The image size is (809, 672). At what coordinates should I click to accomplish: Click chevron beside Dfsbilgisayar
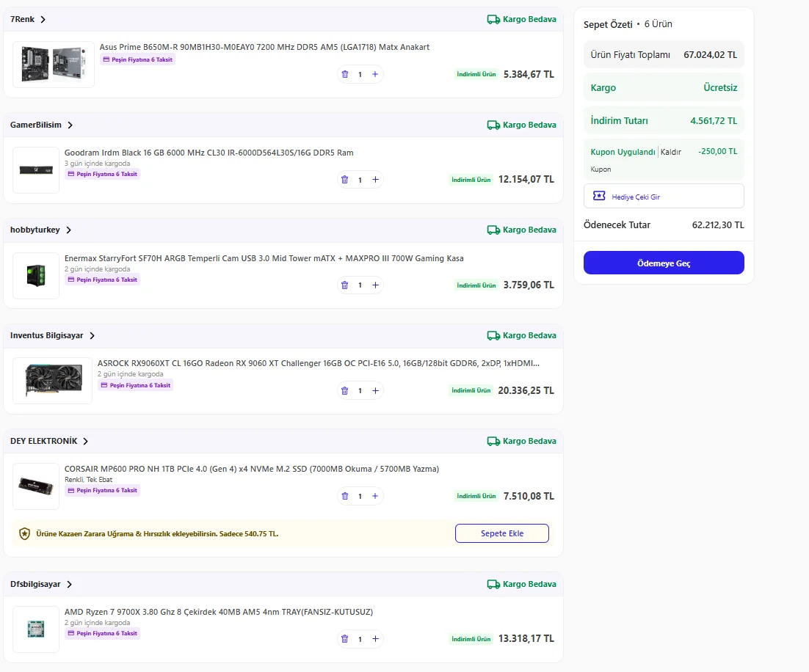tap(69, 584)
